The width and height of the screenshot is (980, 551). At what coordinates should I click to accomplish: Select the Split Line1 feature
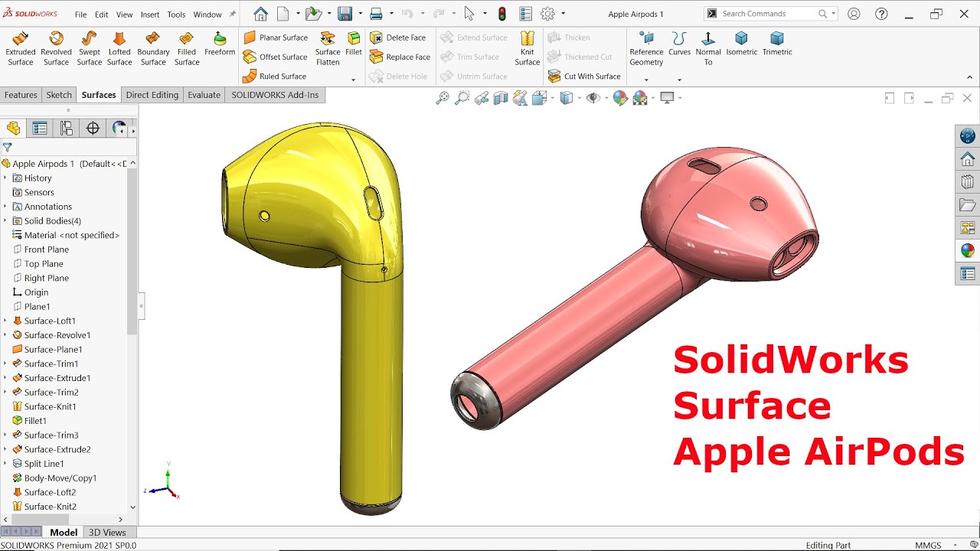38,464
